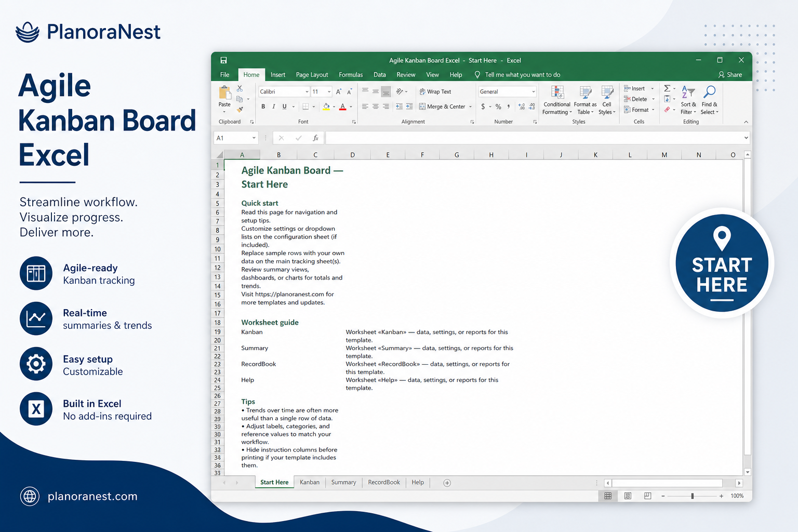Image resolution: width=798 pixels, height=532 pixels.
Task: Open the File menu
Action: coord(224,75)
